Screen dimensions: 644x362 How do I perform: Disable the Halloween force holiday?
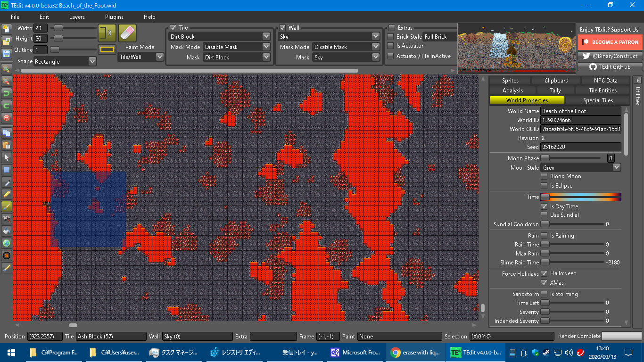[545, 273]
